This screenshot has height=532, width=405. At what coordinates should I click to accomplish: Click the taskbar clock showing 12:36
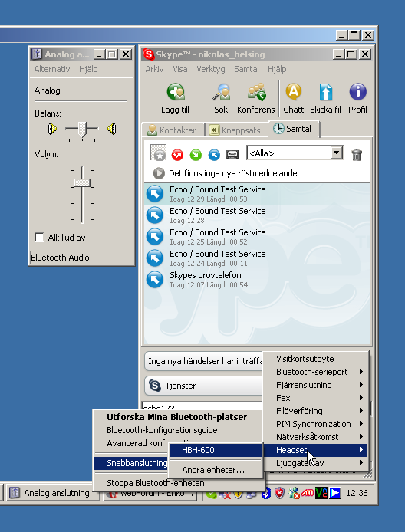click(357, 493)
